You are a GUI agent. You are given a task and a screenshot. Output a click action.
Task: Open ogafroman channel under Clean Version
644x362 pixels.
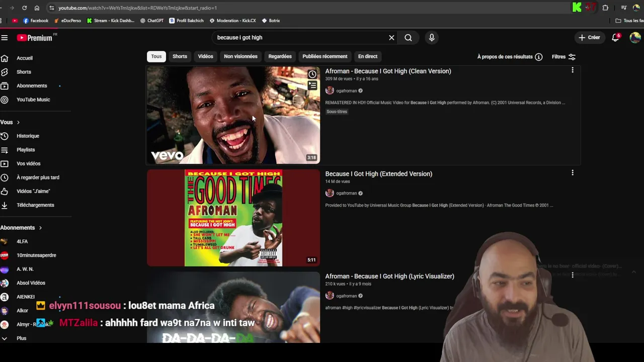click(x=346, y=91)
